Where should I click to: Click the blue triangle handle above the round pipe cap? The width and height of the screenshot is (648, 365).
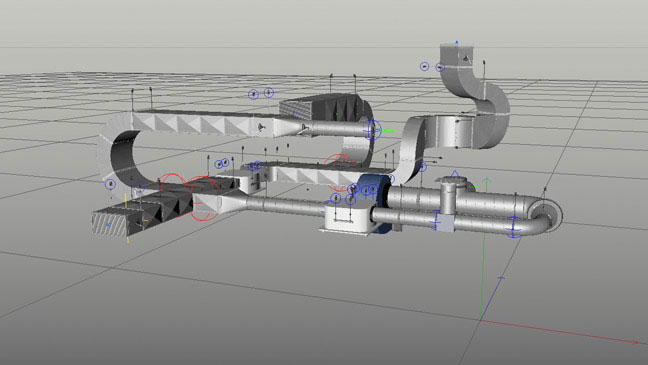coord(455,174)
